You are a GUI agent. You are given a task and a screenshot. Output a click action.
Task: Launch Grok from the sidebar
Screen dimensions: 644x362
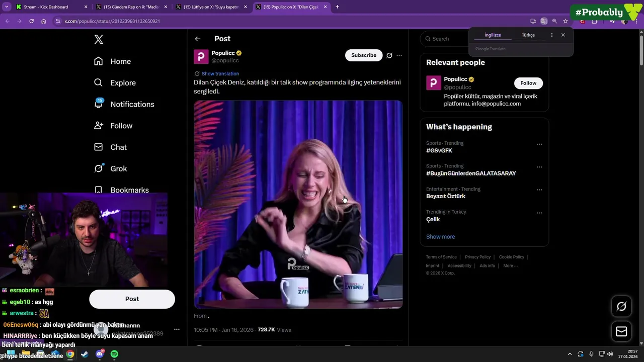[x=99, y=168]
